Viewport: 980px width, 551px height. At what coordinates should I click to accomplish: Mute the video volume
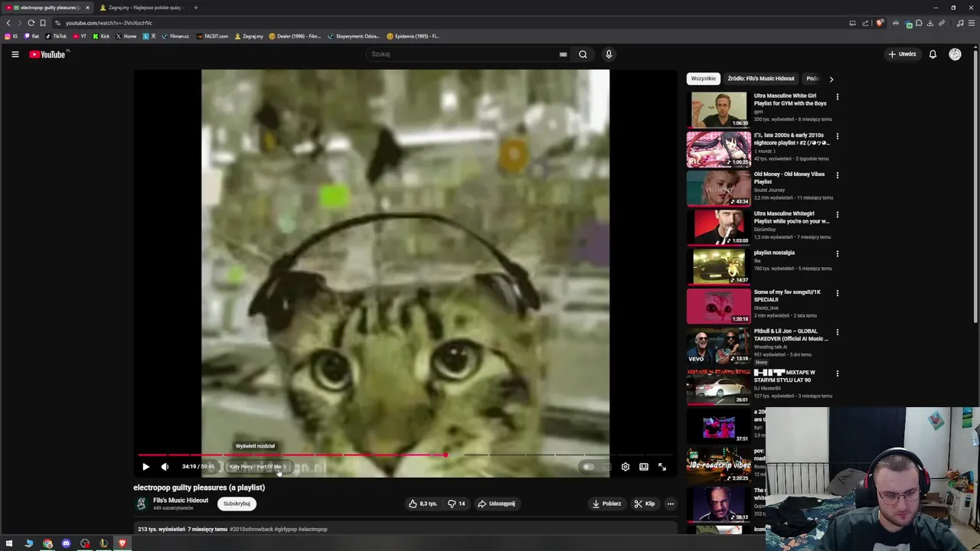coord(165,467)
